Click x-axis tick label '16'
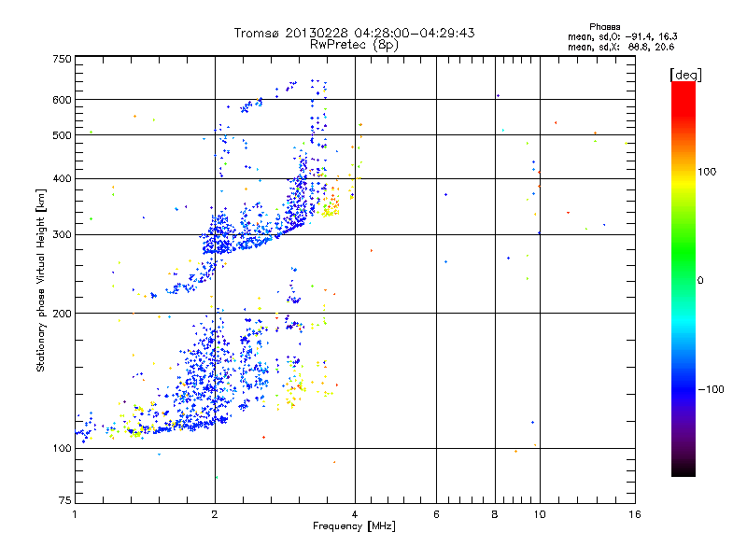This screenshot has height=560, width=747. 635,514
